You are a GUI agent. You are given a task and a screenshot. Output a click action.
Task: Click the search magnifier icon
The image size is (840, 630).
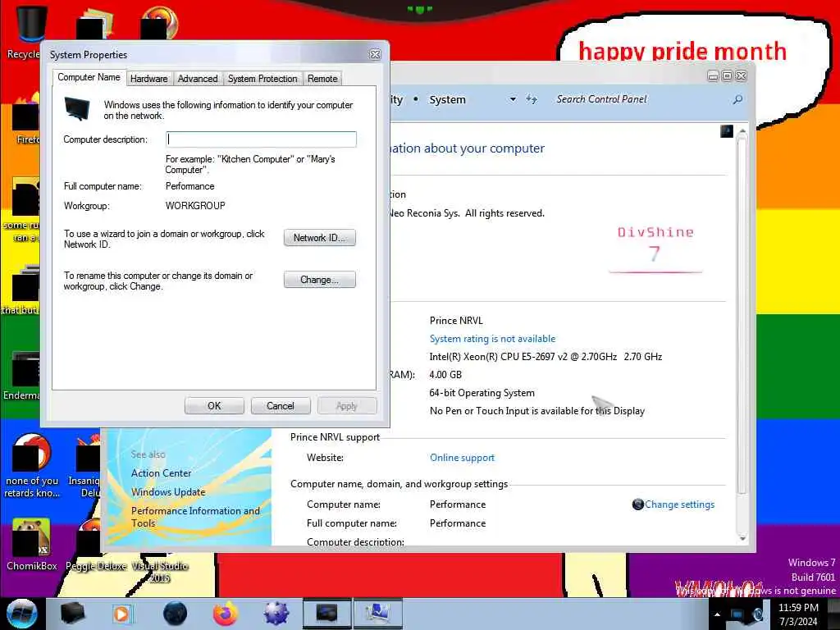(x=737, y=99)
